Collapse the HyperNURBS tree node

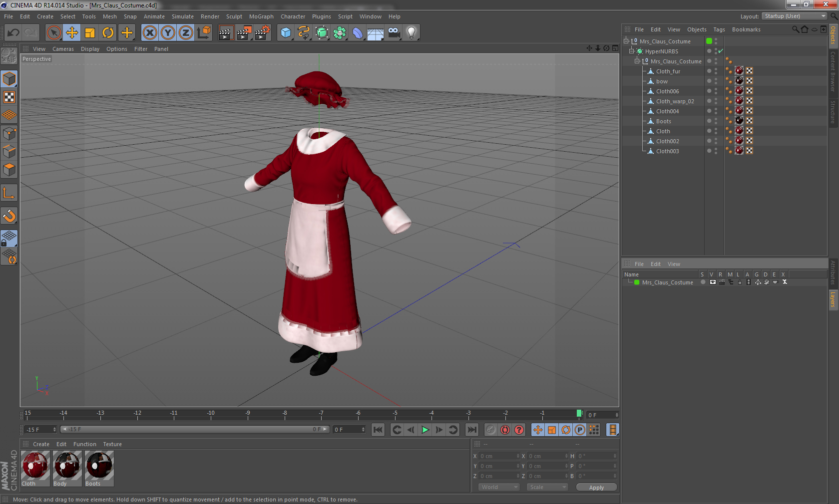point(631,51)
